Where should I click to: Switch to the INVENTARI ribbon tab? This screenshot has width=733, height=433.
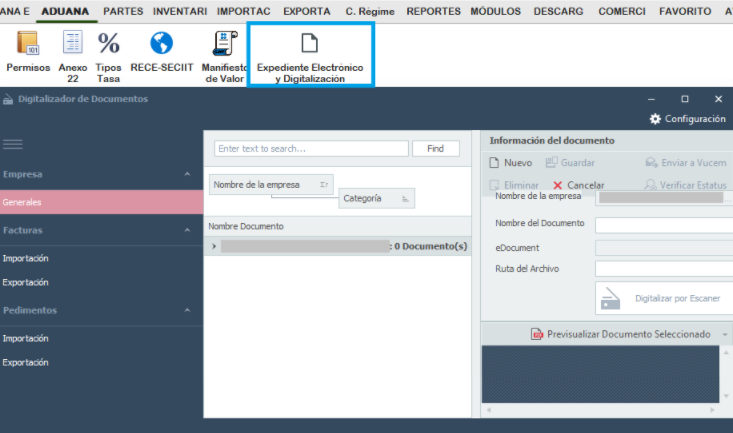pos(180,11)
